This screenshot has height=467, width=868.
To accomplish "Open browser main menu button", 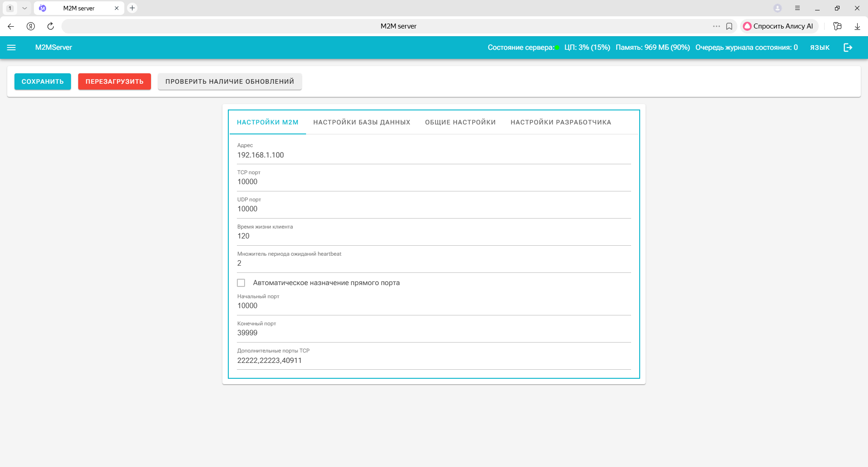I will click(797, 8).
